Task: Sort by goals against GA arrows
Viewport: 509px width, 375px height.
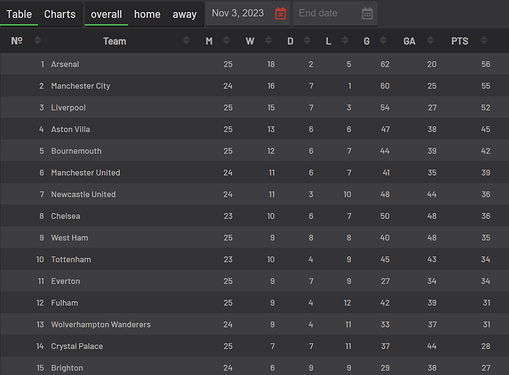Action: (430, 41)
